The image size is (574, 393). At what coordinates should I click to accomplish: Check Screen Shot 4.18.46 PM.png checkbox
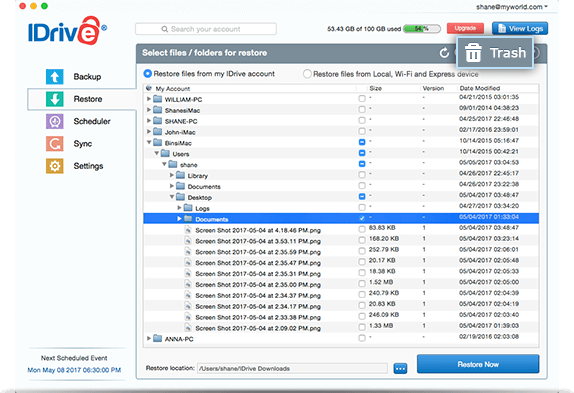[362, 229]
